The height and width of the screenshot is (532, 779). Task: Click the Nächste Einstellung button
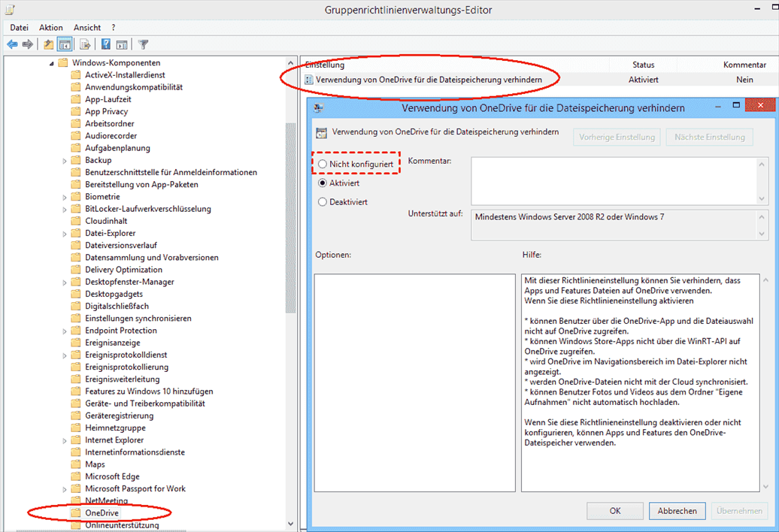pos(710,137)
